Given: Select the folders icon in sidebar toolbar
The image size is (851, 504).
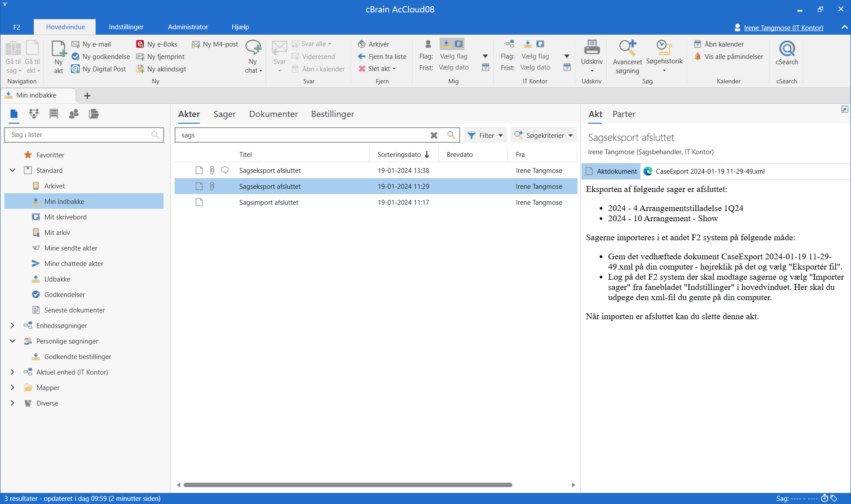Looking at the screenshot, I should tap(94, 114).
